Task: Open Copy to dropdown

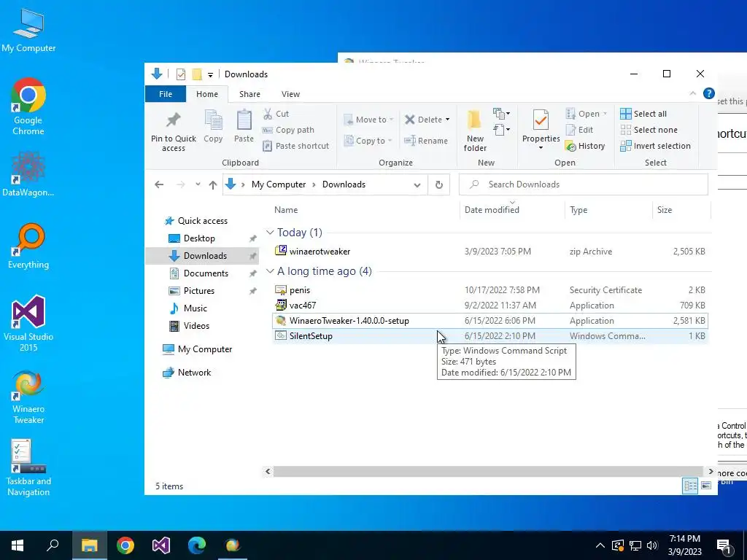Action: [368, 141]
